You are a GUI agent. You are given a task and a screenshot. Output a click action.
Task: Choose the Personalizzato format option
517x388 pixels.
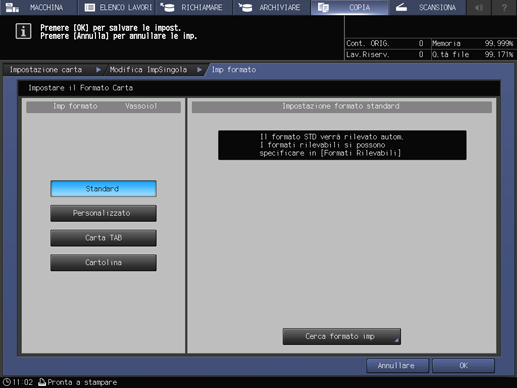pos(103,213)
